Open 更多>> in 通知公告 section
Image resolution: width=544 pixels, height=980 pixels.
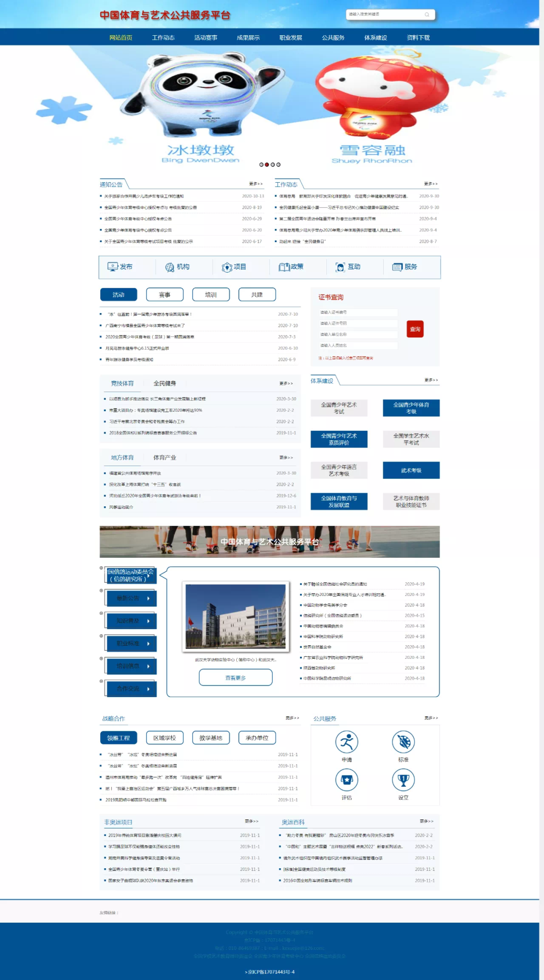click(256, 184)
